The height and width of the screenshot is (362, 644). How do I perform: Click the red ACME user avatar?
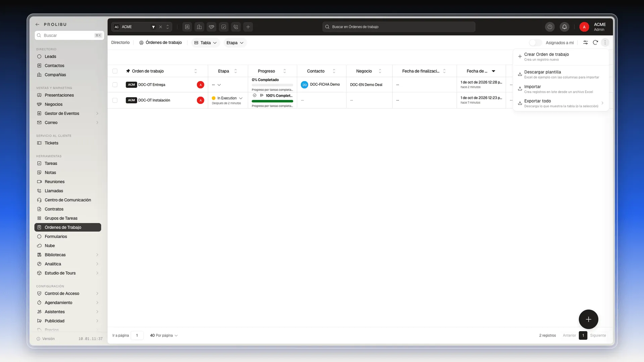tap(584, 27)
